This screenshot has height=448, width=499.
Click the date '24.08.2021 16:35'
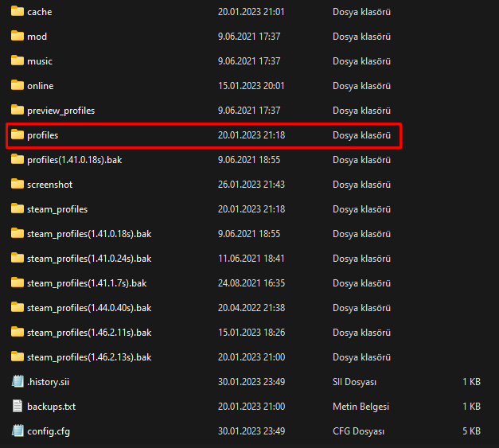coord(251,282)
